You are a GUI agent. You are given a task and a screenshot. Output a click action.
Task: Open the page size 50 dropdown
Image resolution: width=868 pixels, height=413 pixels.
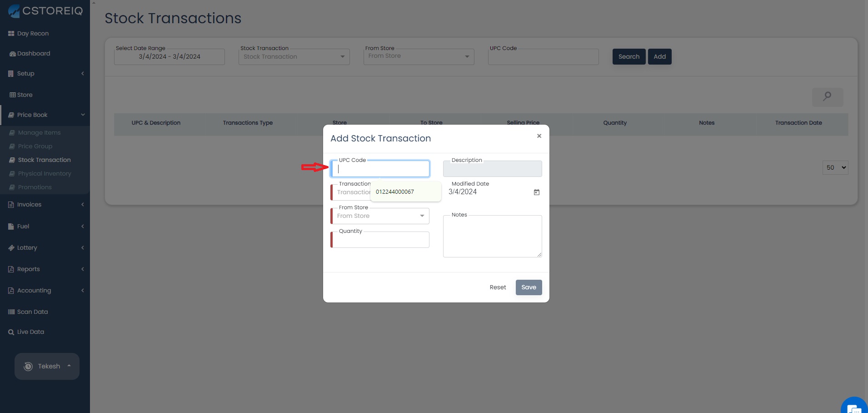835,167
